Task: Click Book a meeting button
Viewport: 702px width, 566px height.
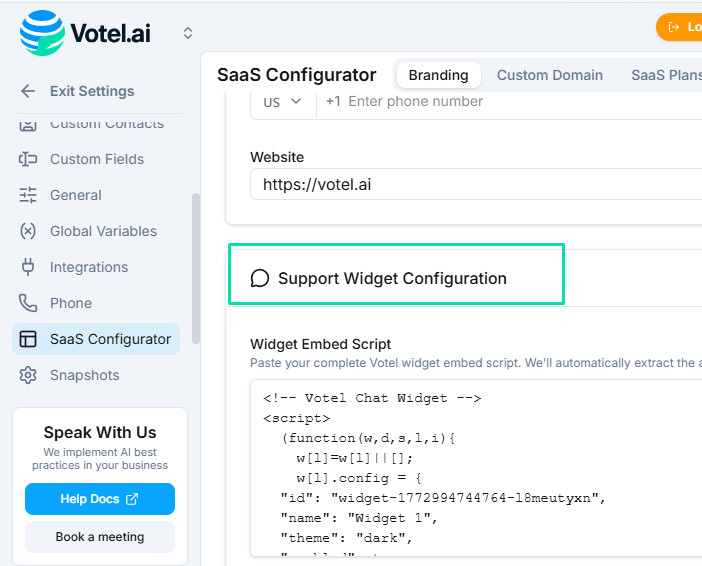Action: (100, 536)
